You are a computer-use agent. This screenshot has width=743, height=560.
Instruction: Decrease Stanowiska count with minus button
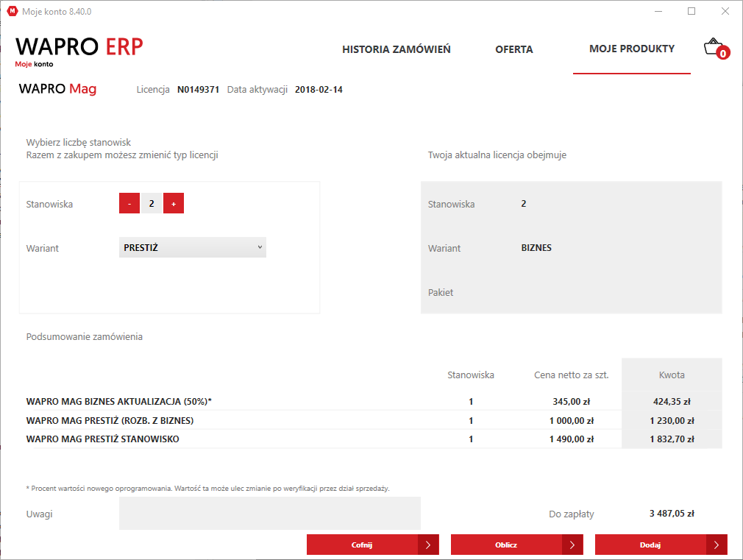(129, 203)
